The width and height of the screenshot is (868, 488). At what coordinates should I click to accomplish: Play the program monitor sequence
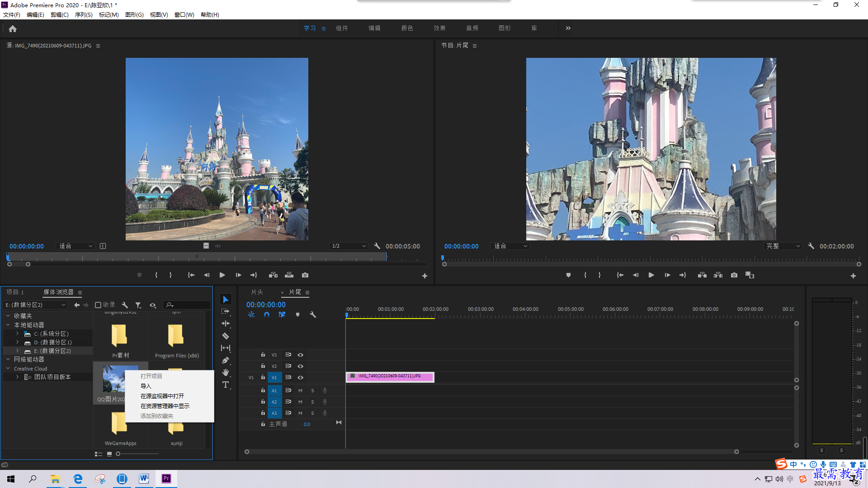click(651, 275)
